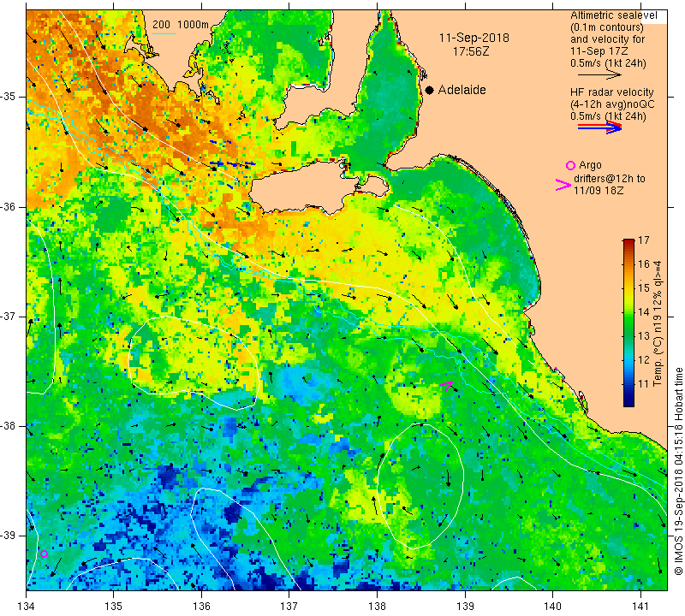
Task: Click the HF radar velocity legend text
Action: [611, 92]
